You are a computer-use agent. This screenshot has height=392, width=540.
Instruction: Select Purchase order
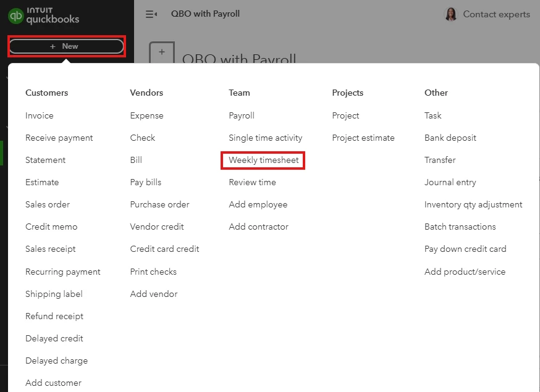(x=160, y=204)
